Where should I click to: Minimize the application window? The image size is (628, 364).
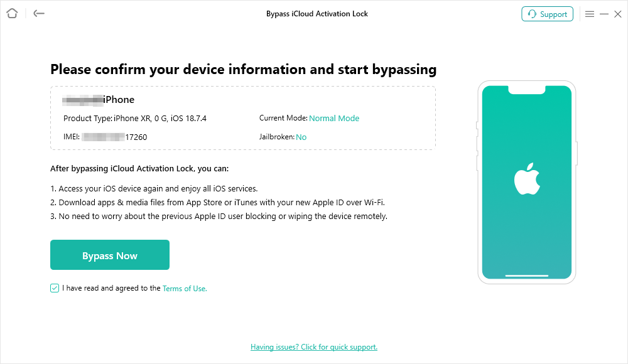(x=604, y=14)
